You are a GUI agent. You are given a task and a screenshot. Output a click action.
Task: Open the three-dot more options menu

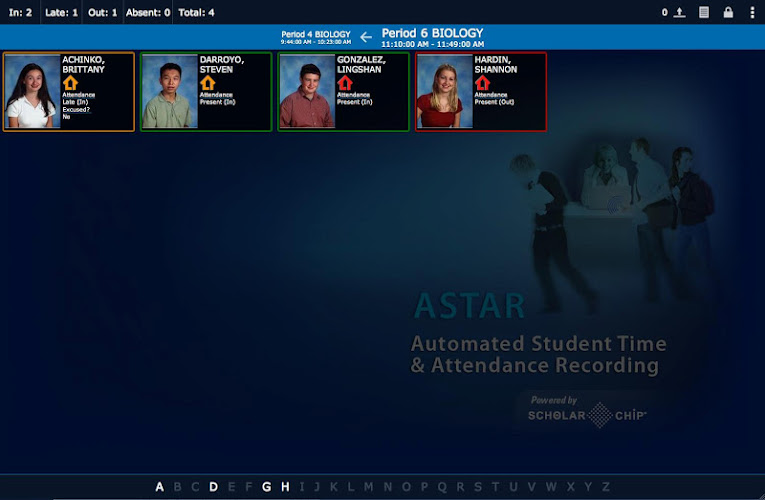[752, 13]
